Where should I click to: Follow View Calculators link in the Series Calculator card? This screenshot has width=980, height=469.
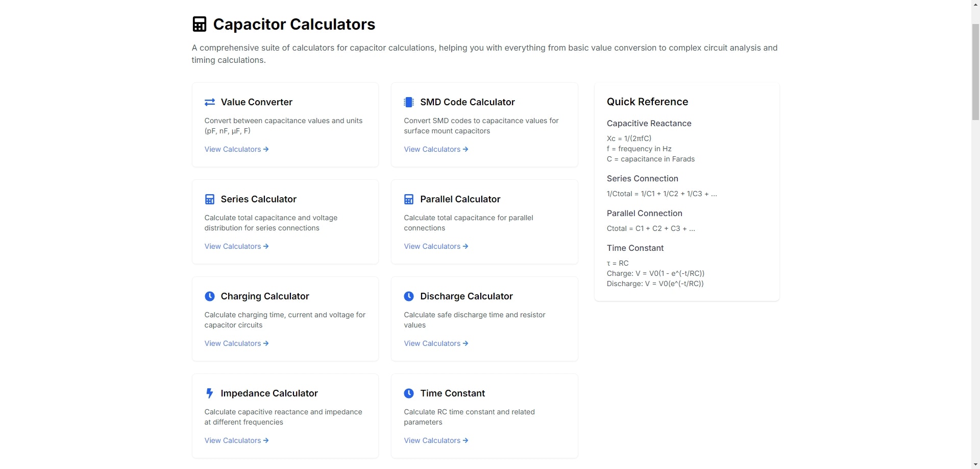236,246
